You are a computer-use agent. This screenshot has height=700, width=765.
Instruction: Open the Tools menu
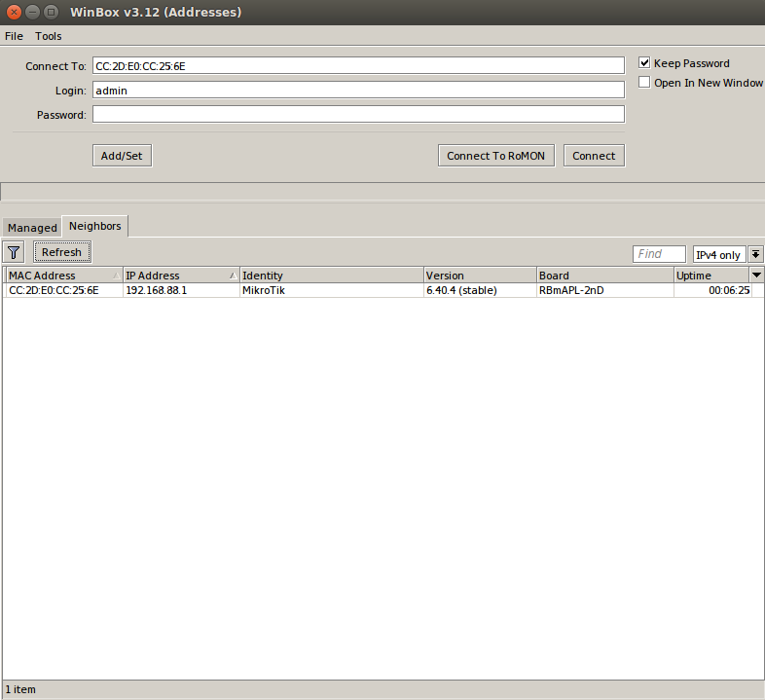(x=49, y=36)
